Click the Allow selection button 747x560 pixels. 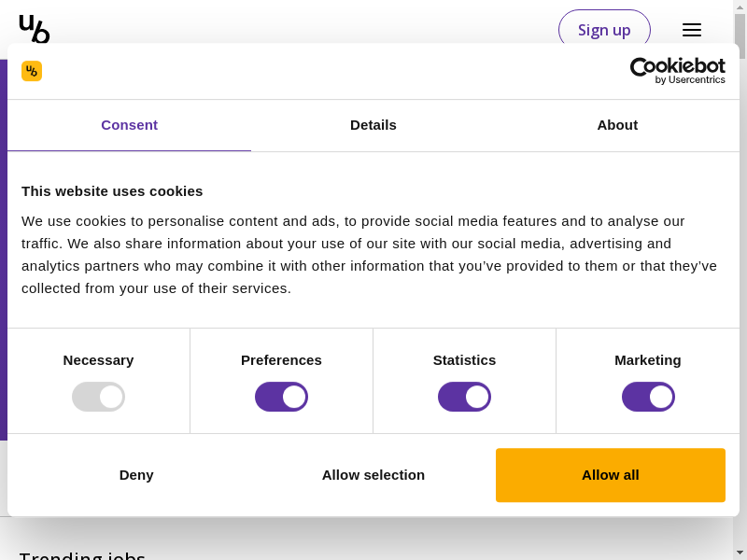click(373, 475)
